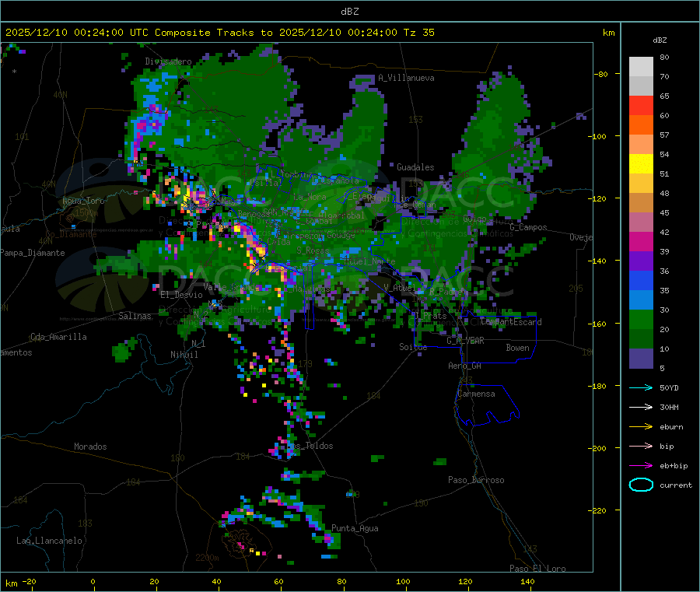Screen dimensions: 700x592
Task: Click the 60 km bottom axis tick label
Action: [x=278, y=581]
